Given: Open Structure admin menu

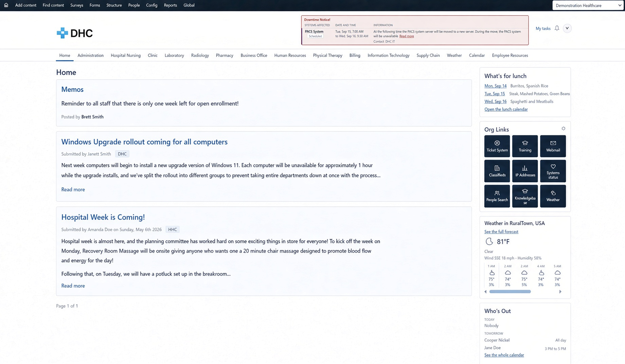Looking at the screenshot, I should (114, 5).
